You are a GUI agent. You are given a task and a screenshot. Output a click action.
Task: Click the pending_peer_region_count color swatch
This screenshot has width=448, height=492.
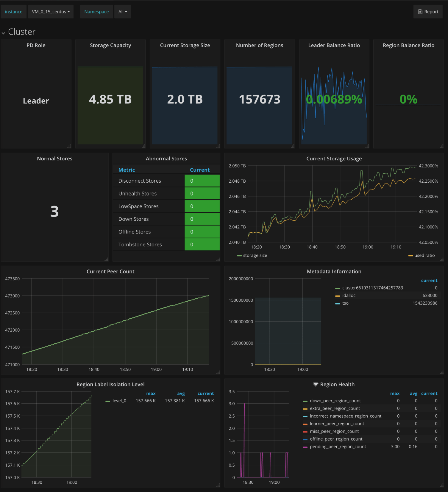305,447
